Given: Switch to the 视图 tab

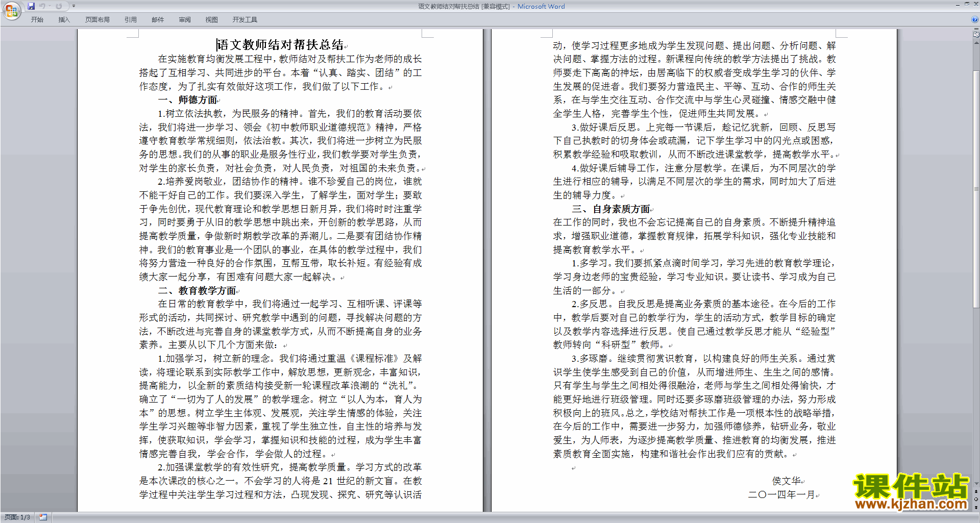Looking at the screenshot, I should [211, 20].
